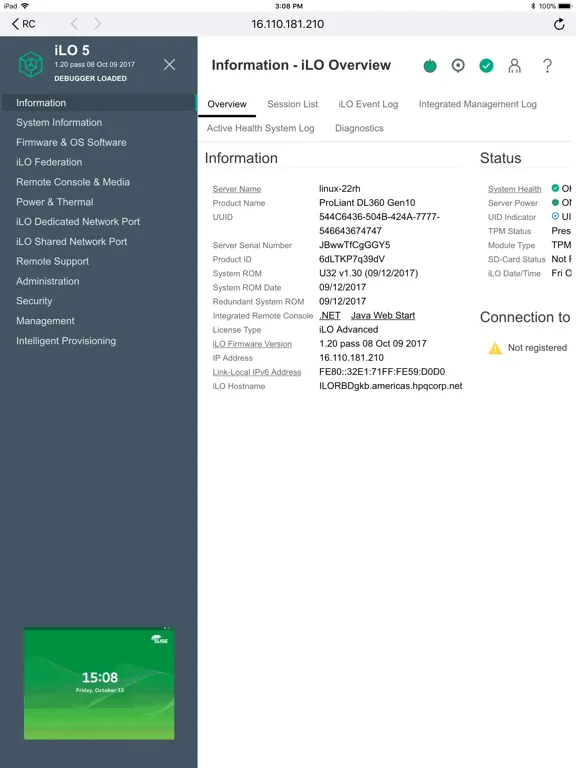Select Information in the sidebar
This screenshot has width=576, height=768.
point(98,103)
